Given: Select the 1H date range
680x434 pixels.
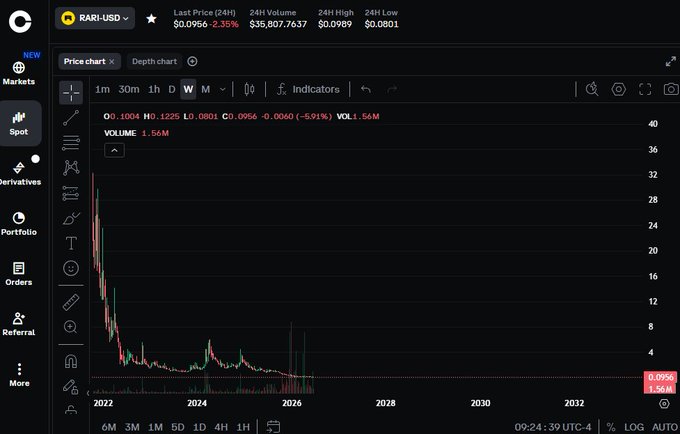Looking at the screenshot, I should click(243, 427).
